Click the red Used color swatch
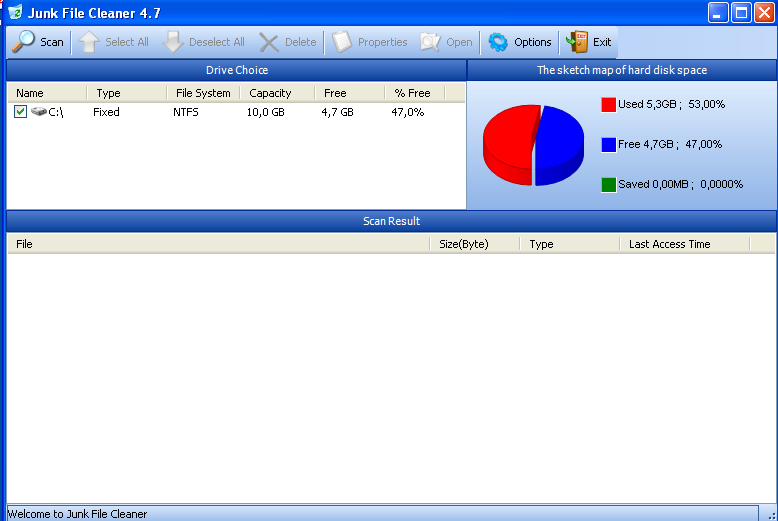The height and width of the screenshot is (521, 778). point(608,105)
